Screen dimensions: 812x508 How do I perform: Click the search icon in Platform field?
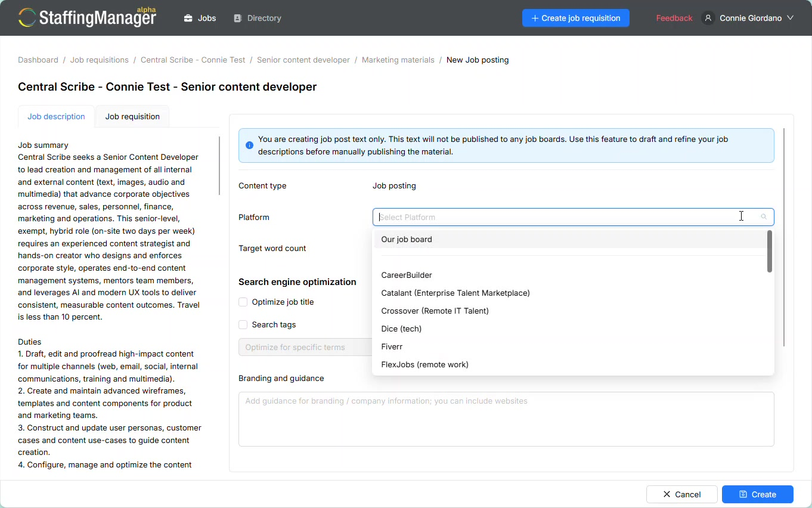pos(764,217)
